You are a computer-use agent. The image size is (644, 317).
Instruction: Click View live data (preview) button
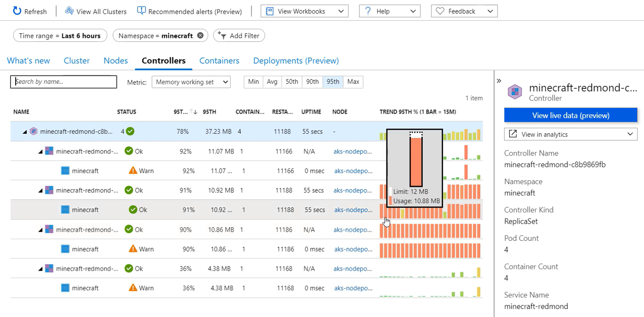[570, 116]
